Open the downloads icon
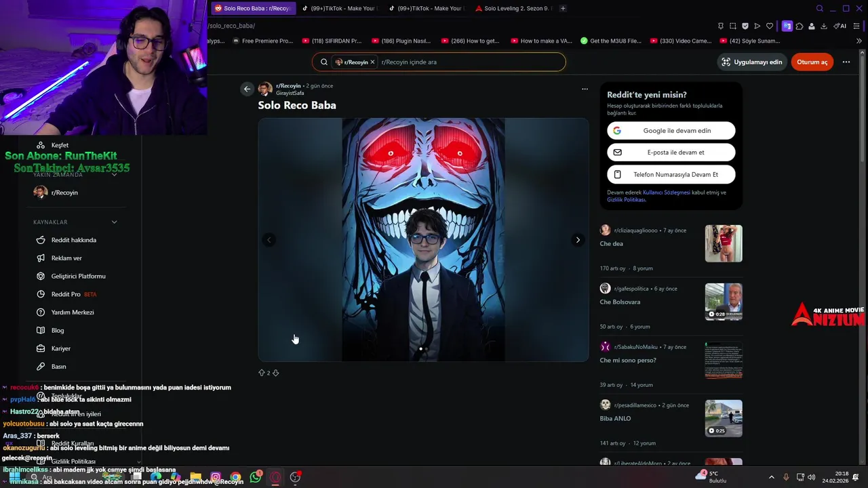 [x=824, y=26]
